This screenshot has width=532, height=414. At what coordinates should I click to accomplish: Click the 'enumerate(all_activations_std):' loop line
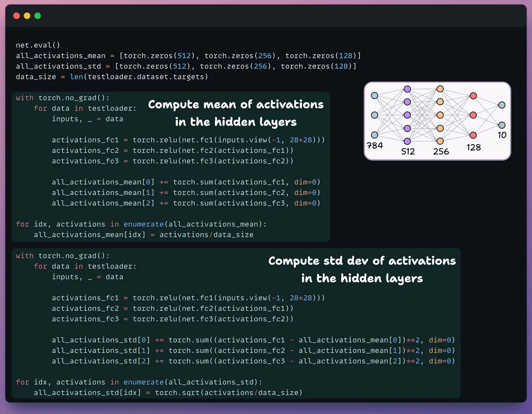[139, 382]
